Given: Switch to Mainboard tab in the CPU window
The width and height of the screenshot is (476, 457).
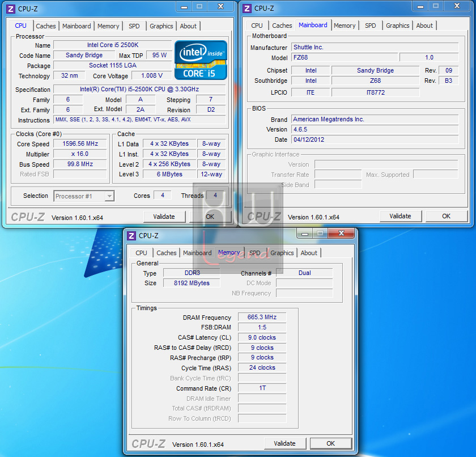Looking at the screenshot, I should (76, 26).
